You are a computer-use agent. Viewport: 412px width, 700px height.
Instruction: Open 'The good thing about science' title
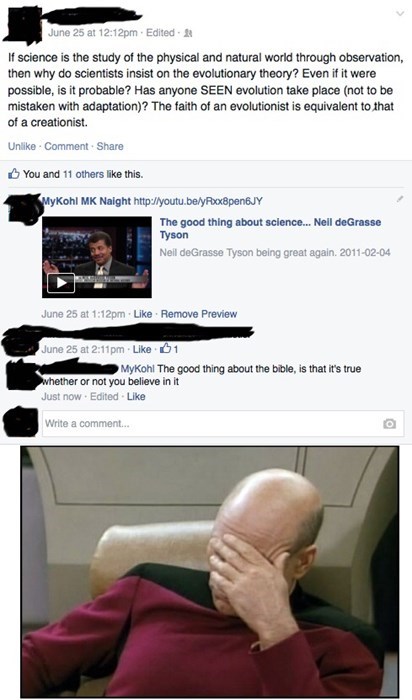coord(270,228)
